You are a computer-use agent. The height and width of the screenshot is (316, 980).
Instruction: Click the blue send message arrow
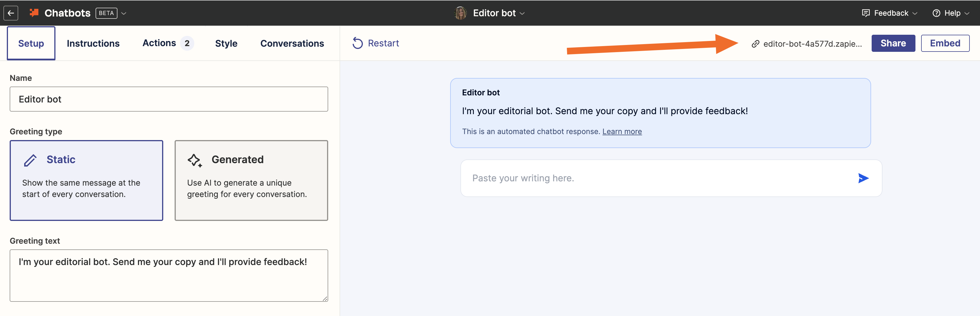click(x=863, y=178)
